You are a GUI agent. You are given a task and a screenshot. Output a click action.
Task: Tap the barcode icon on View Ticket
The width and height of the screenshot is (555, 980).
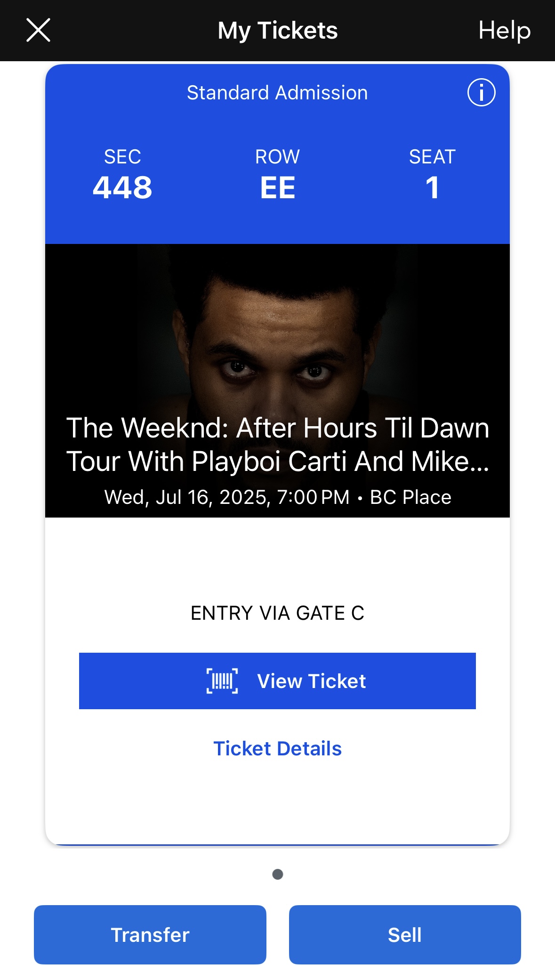(x=222, y=681)
